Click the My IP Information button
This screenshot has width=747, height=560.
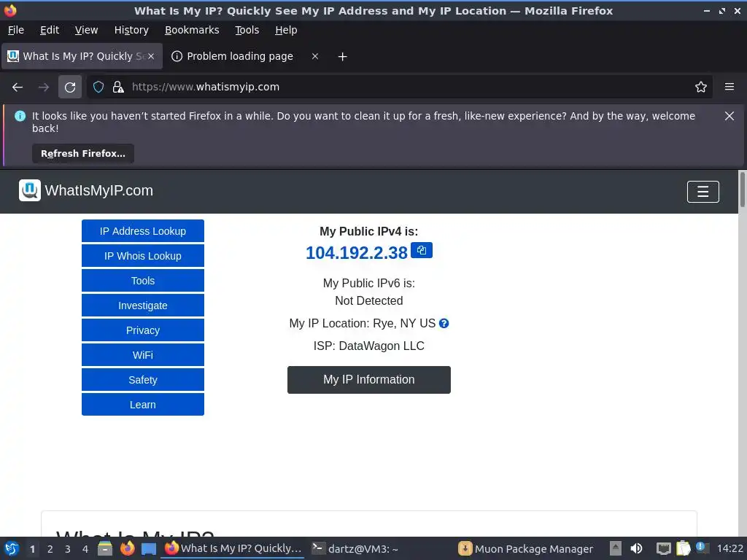(368, 379)
